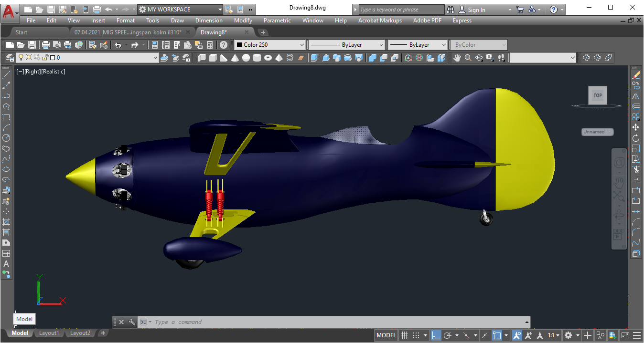Select the Line draw tool

click(x=6, y=75)
